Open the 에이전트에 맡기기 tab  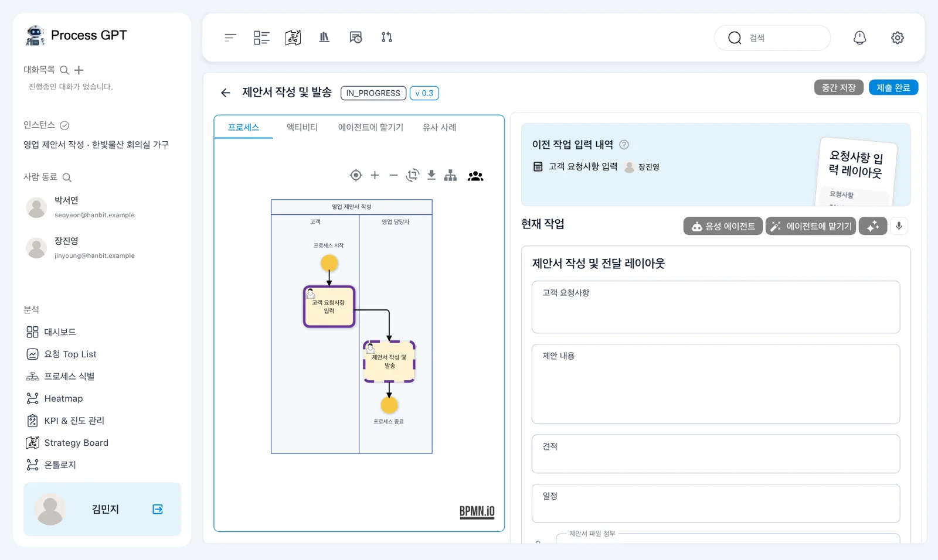(x=371, y=127)
